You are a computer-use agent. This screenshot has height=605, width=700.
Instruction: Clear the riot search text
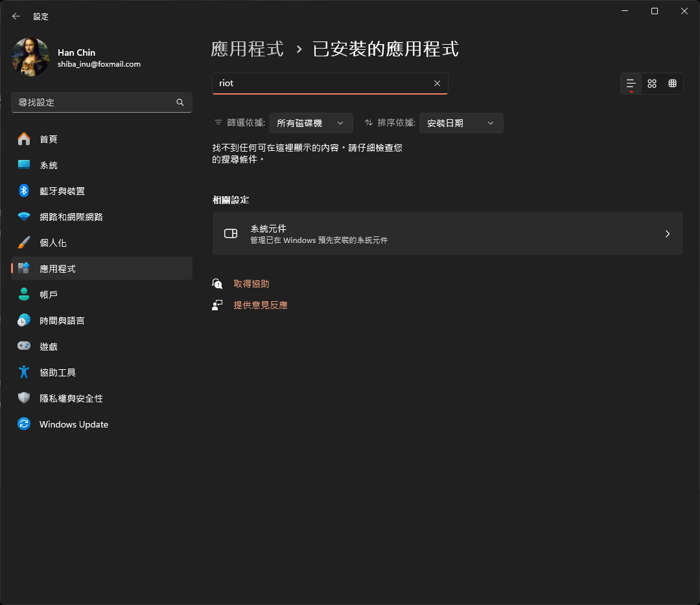click(437, 84)
